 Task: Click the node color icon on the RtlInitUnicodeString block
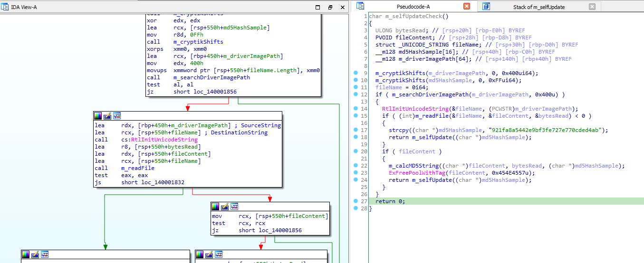(x=98, y=116)
